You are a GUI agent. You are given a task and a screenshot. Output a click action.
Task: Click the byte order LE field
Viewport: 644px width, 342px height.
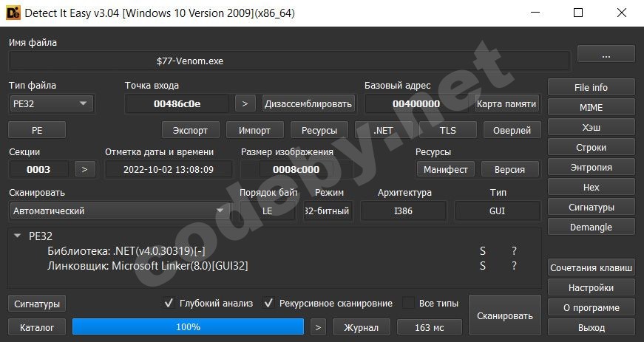click(x=268, y=211)
